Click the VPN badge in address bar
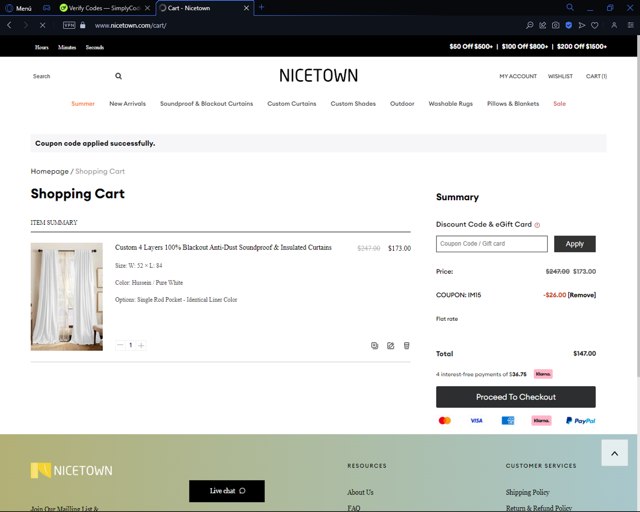This screenshot has height=512, width=640. click(x=69, y=25)
